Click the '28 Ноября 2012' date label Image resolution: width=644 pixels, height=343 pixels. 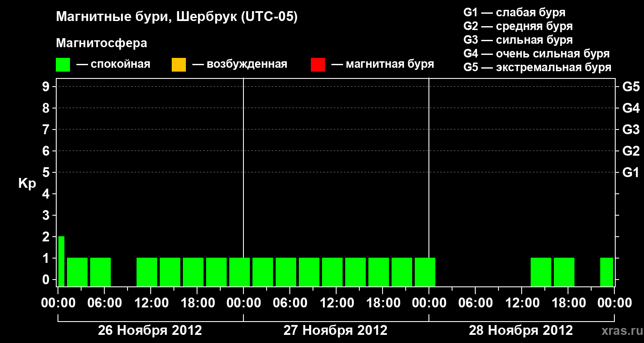click(x=521, y=331)
